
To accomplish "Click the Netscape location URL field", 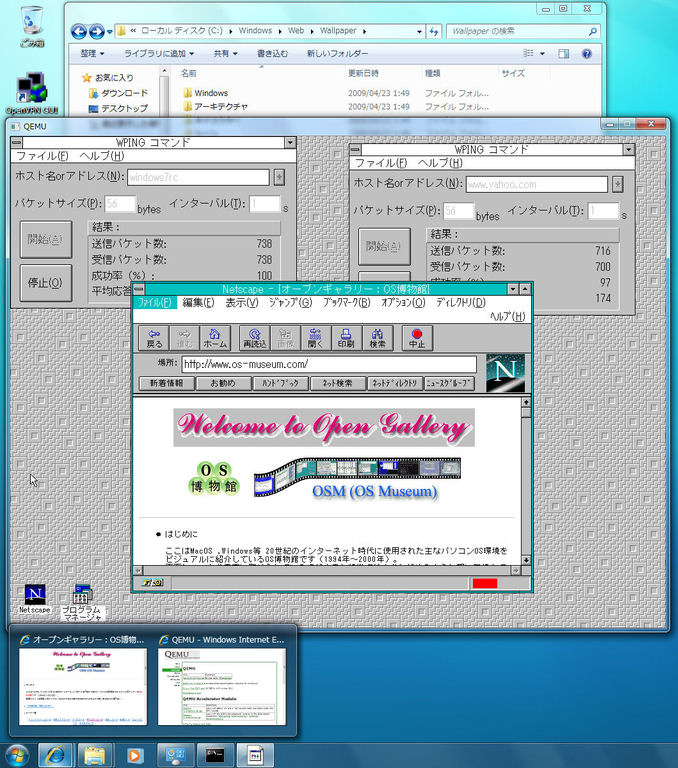I will coord(329,364).
